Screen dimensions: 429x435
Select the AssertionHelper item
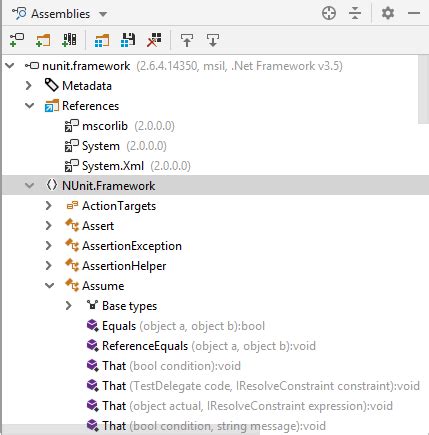(124, 266)
